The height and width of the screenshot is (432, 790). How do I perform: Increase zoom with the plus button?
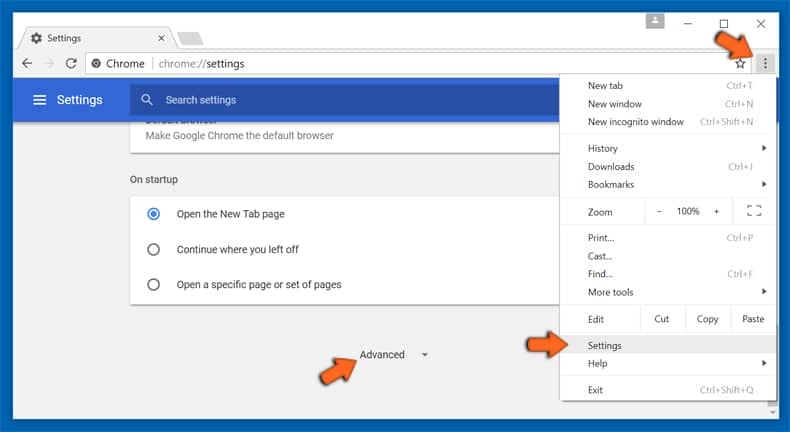[716, 212]
